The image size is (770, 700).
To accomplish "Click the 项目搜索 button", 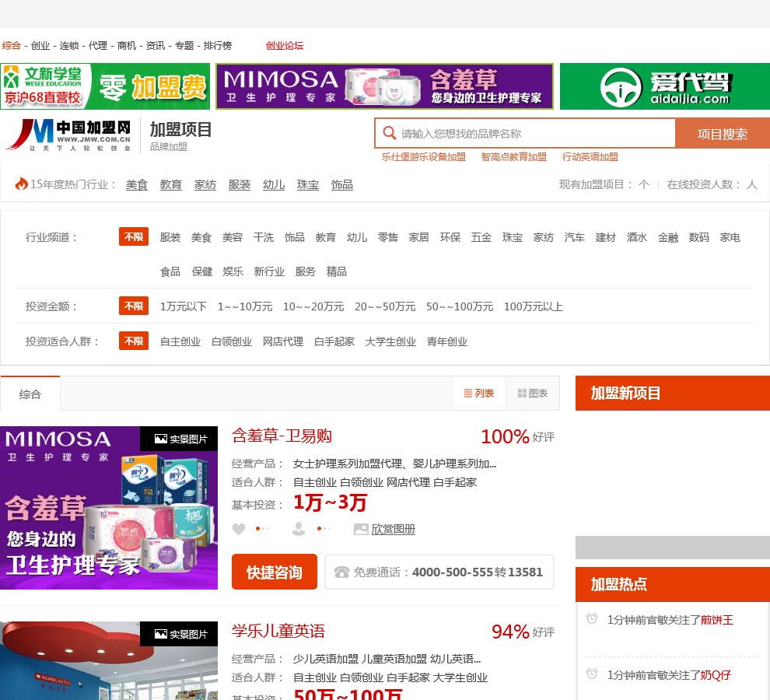I will (x=723, y=133).
